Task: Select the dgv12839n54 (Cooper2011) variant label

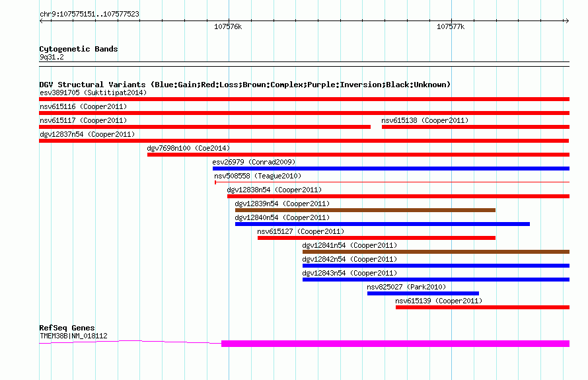Action: click(x=282, y=204)
